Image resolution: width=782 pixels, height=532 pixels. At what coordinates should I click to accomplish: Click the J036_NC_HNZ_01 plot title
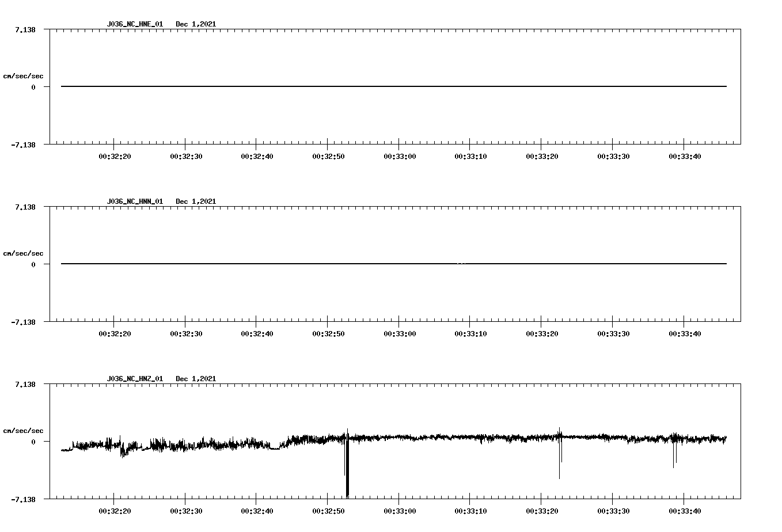(135, 379)
